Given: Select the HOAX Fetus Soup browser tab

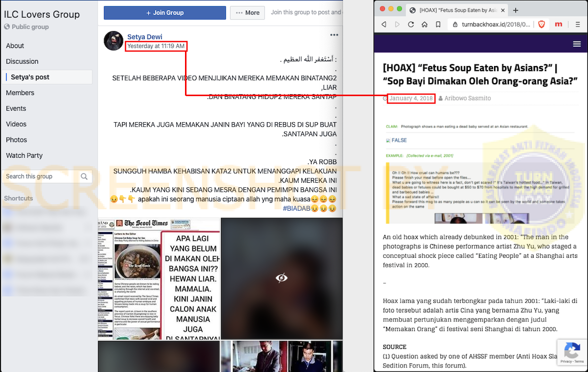Looking at the screenshot, I should 457,10.
